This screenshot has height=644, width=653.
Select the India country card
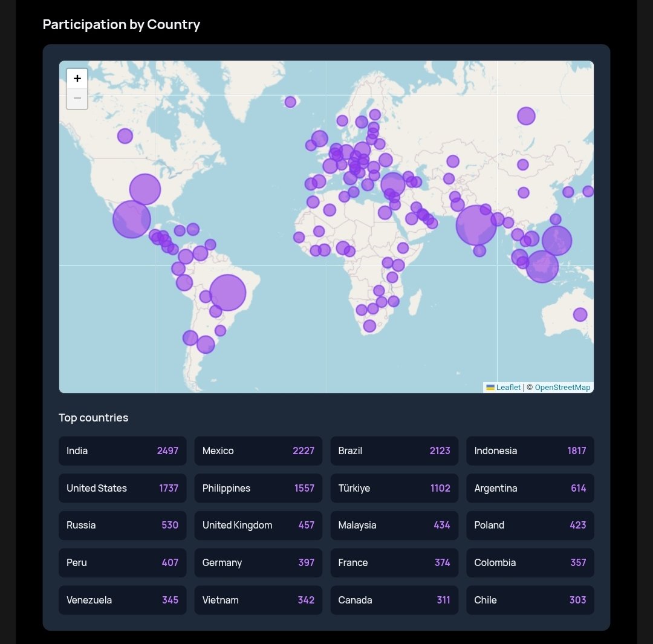click(x=122, y=450)
